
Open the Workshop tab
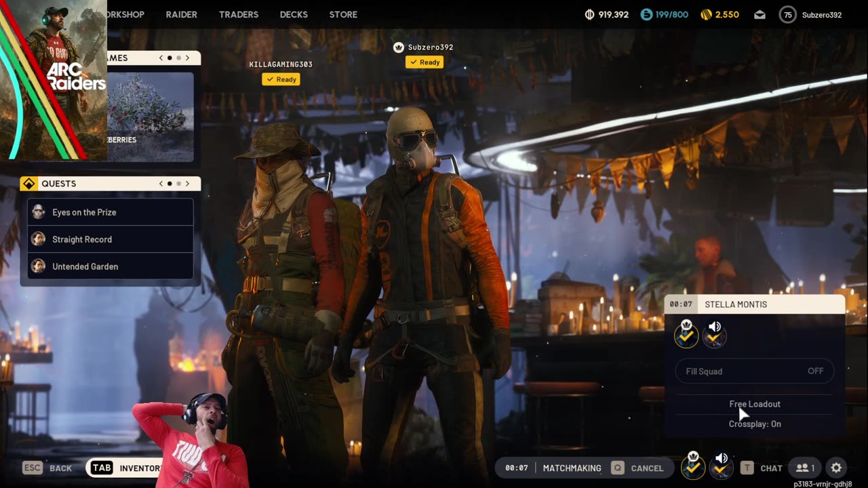[x=126, y=14]
